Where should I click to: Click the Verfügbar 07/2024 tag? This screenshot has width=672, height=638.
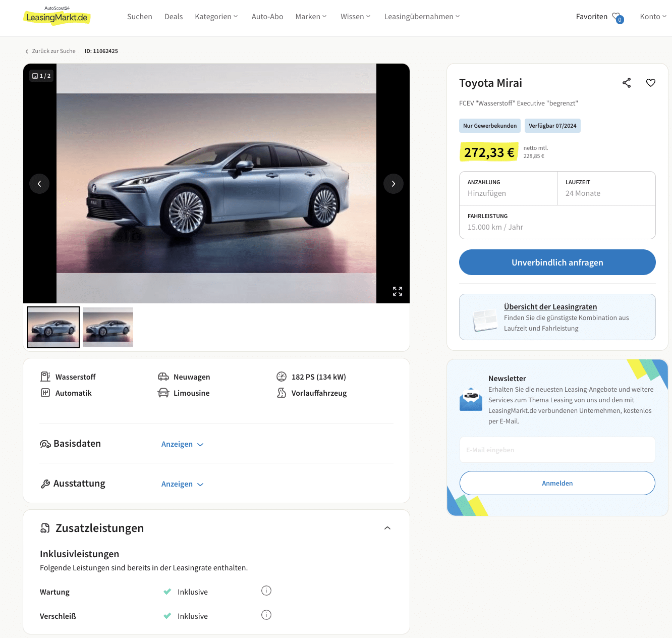pos(552,126)
